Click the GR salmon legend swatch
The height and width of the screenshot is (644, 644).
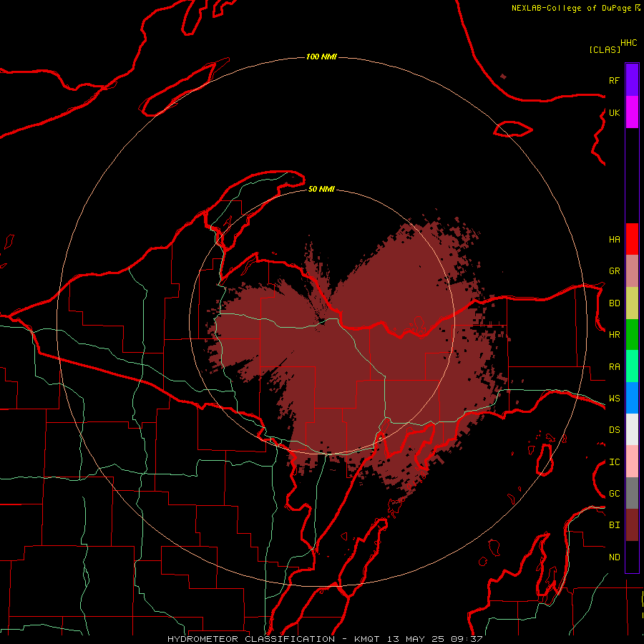pyautogui.click(x=632, y=271)
